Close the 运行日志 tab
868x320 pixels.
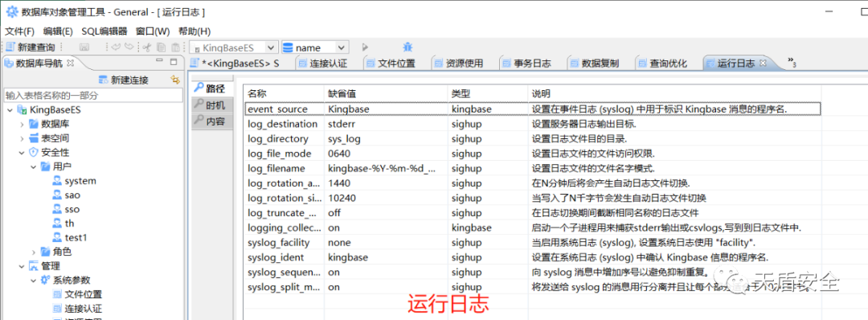coord(763,63)
